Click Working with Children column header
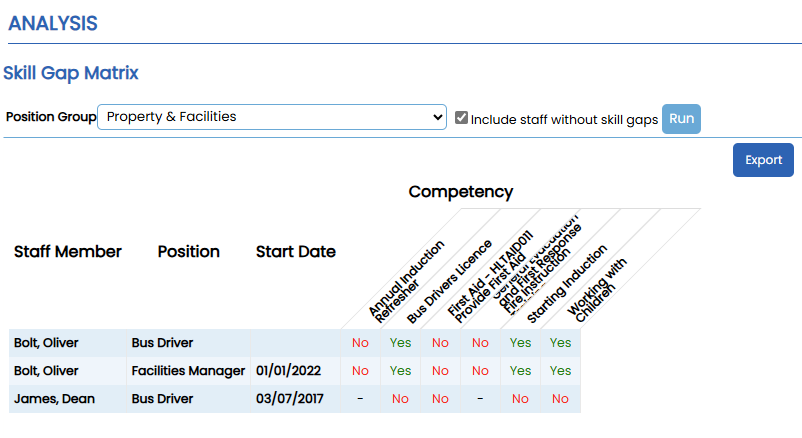 coord(596,290)
